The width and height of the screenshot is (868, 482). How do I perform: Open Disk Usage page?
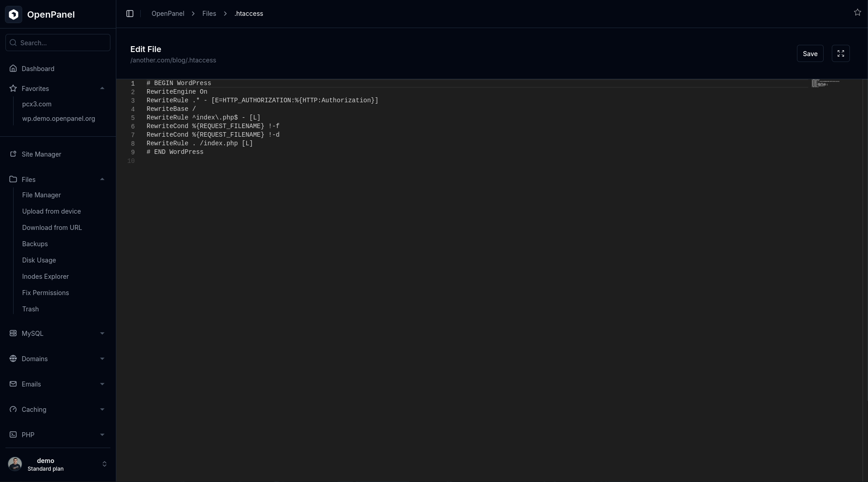(39, 260)
